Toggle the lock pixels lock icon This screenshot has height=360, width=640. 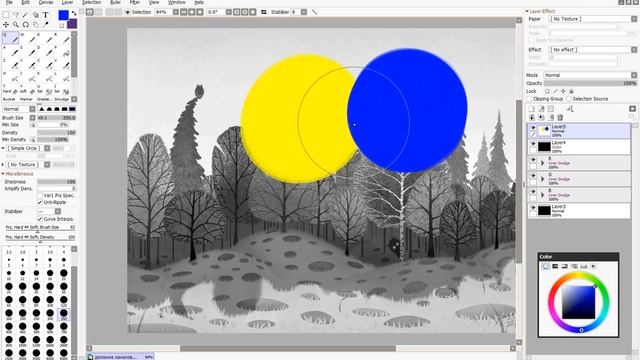pyautogui.click(x=571, y=91)
